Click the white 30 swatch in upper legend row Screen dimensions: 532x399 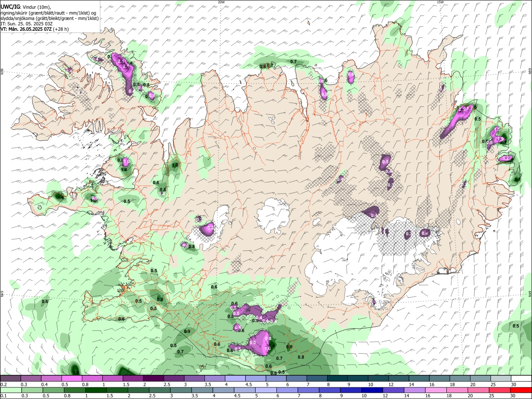coord(521,378)
